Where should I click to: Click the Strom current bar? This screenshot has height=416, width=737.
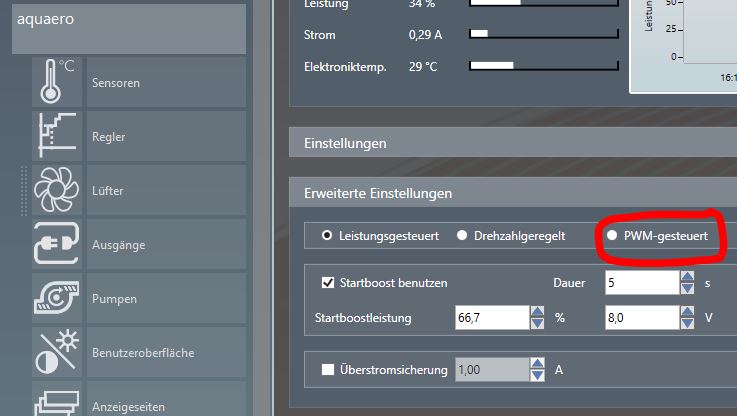point(544,33)
